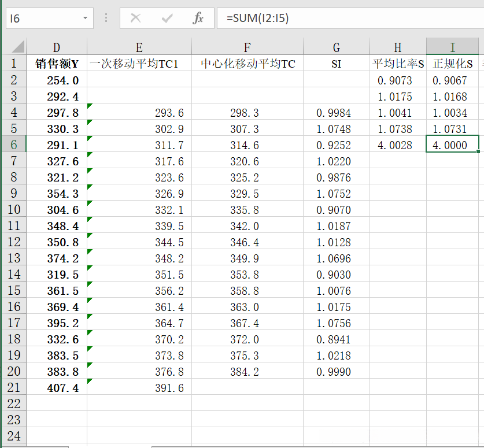Select cell with value 1.0041
484x448 pixels.
pyautogui.click(x=398, y=113)
